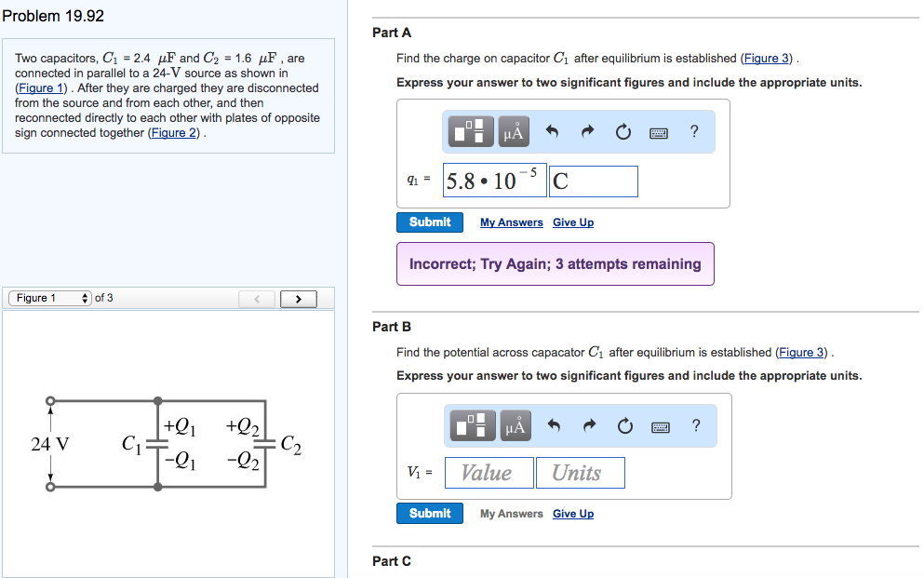Open Greek symbols (µÅ) in Part A toolbar
Image resolution: width=924 pixels, height=578 pixels.
pos(514,131)
